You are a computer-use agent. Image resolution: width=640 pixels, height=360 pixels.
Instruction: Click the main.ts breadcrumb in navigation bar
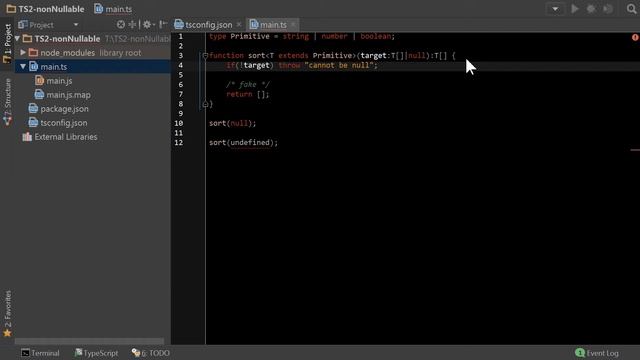(113, 9)
